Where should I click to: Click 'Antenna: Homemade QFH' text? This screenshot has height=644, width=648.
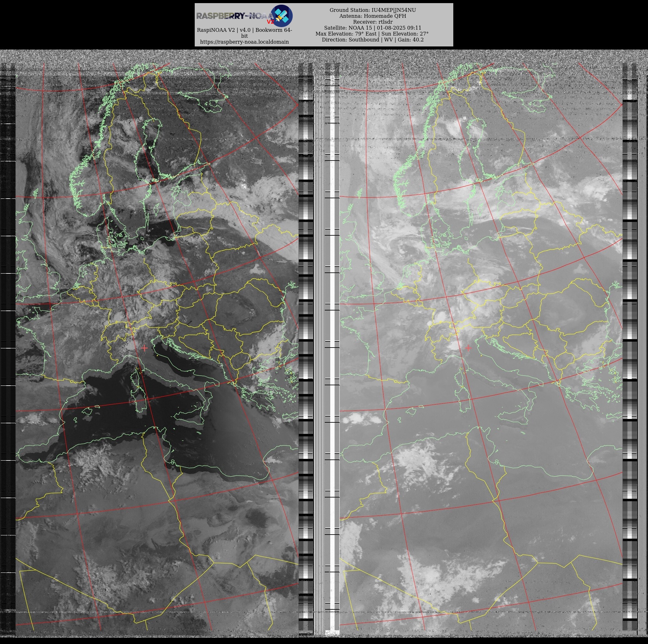click(373, 16)
